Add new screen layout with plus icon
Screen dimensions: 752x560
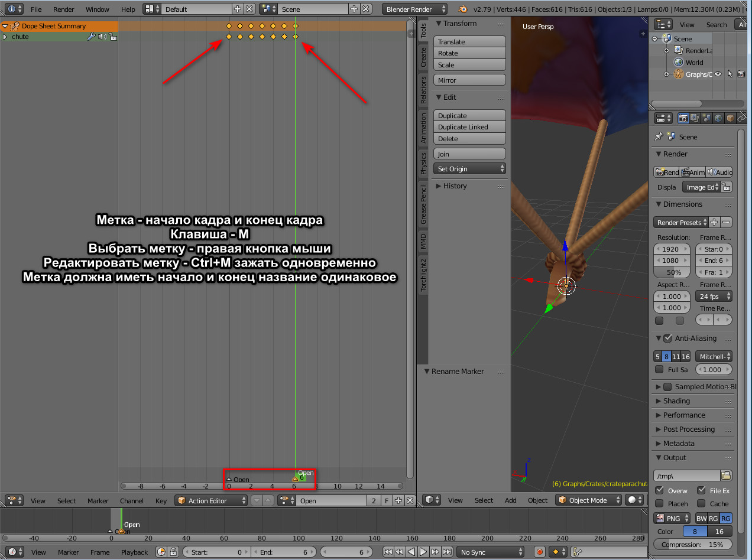pyautogui.click(x=238, y=9)
